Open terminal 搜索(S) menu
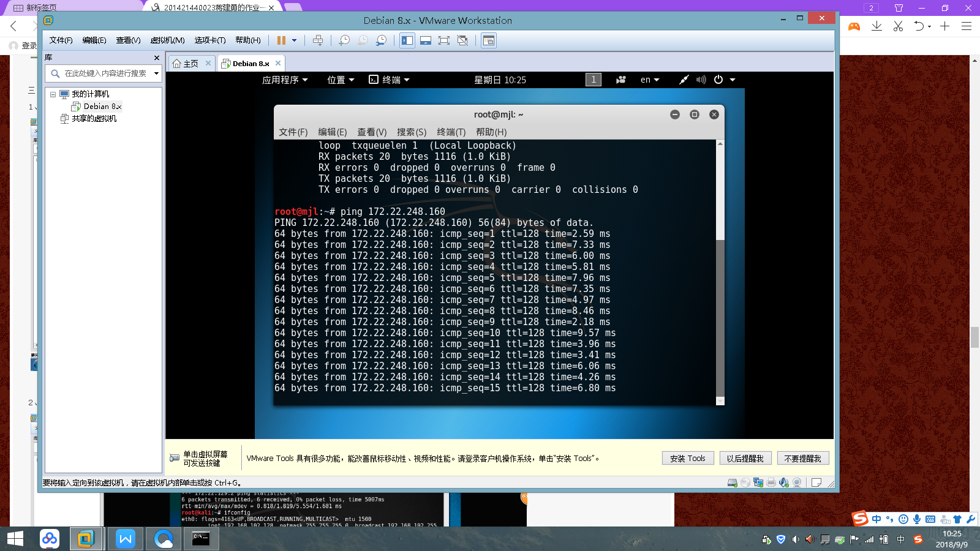The image size is (980, 551). 412,132
